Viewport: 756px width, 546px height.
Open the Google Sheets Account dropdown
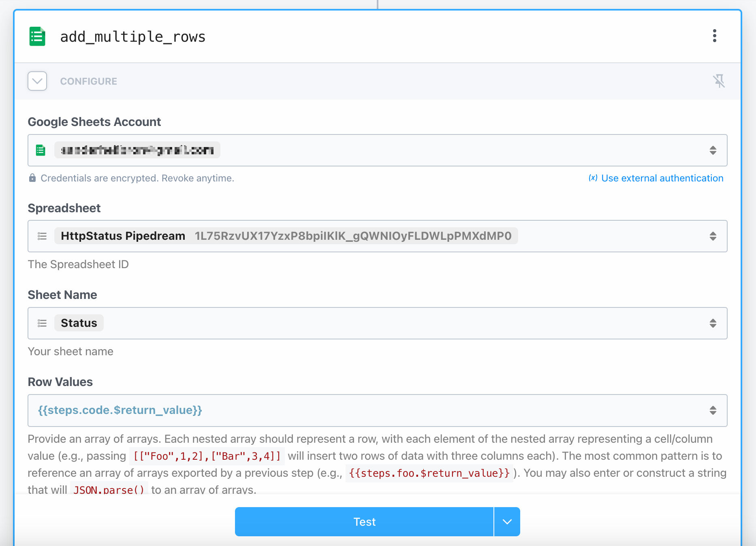point(713,150)
